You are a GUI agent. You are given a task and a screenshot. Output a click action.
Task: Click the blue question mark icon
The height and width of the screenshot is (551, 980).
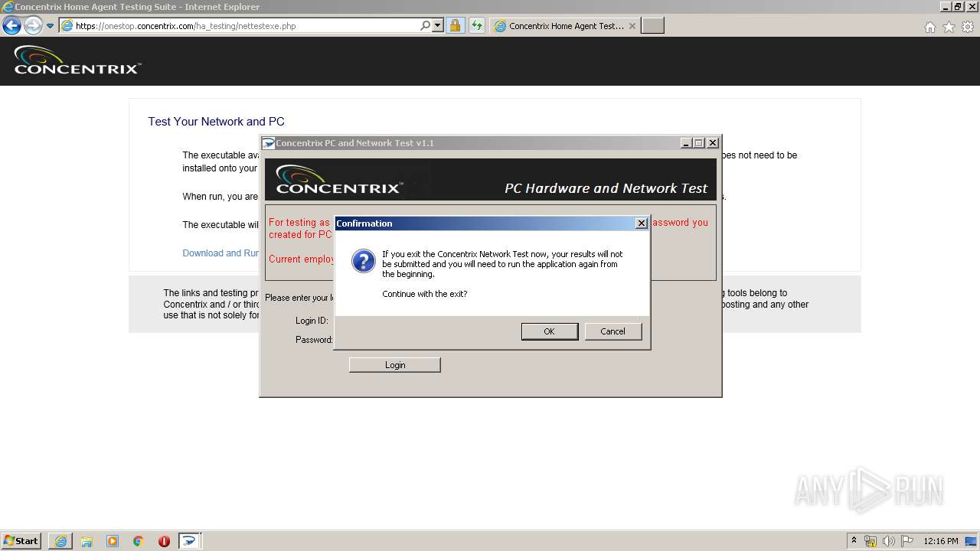coord(363,261)
